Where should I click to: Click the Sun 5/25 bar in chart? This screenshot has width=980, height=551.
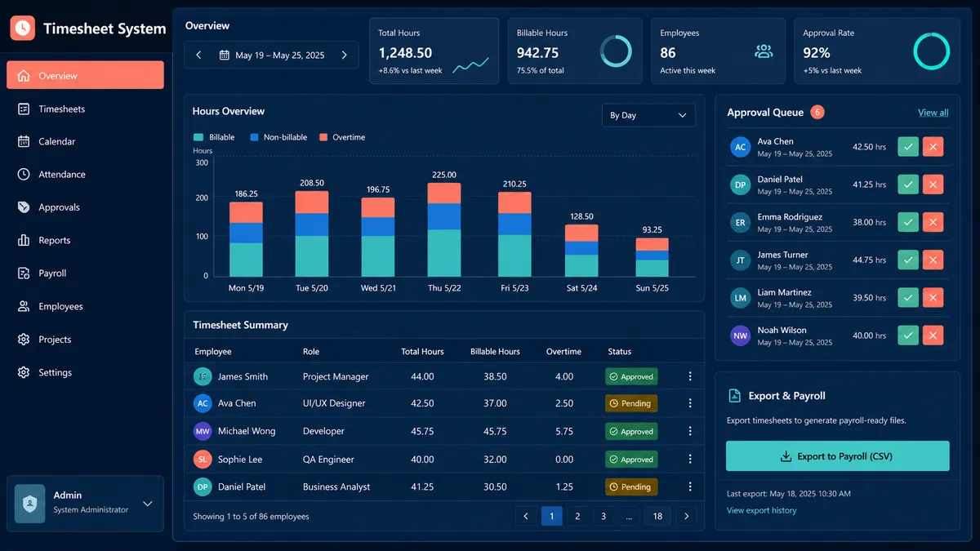pyautogui.click(x=652, y=257)
